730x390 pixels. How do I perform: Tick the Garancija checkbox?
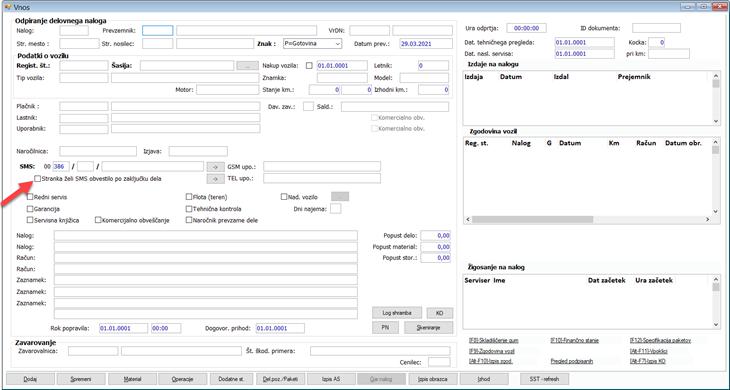click(30, 209)
